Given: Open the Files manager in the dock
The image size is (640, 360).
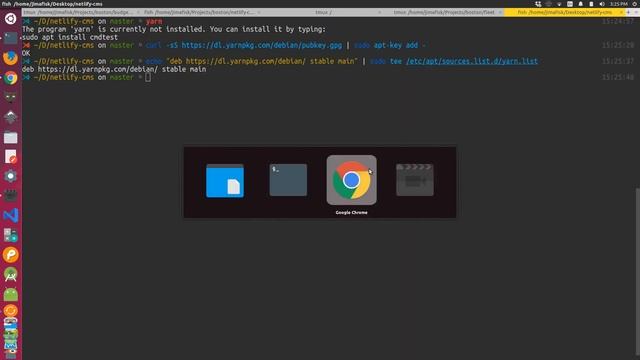Looking at the screenshot, I should click(x=11, y=137).
